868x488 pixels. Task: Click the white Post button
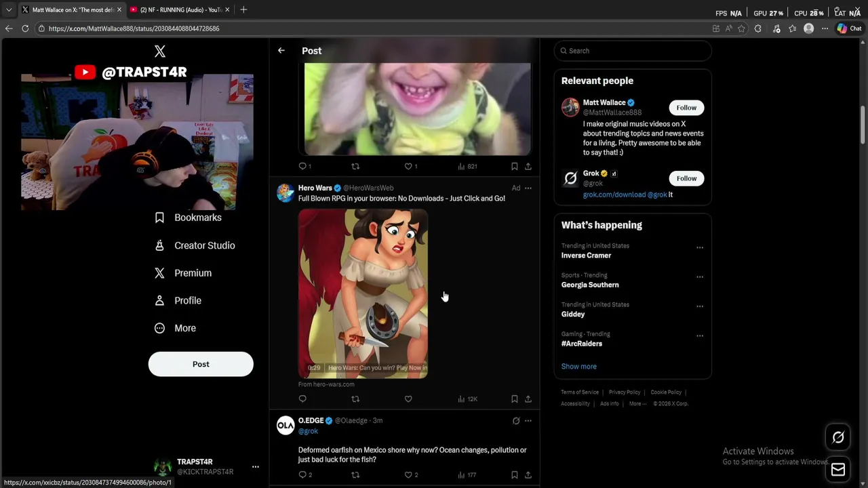[201, 364]
